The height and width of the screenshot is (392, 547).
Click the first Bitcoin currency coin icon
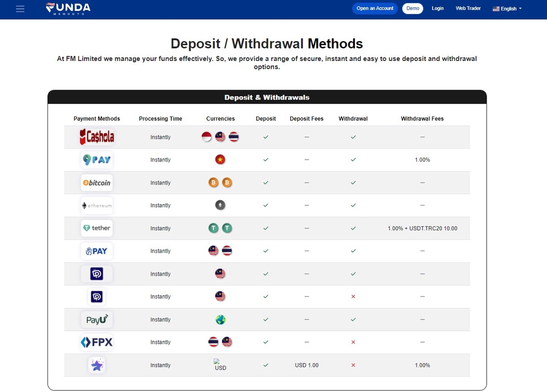(x=213, y=182)
